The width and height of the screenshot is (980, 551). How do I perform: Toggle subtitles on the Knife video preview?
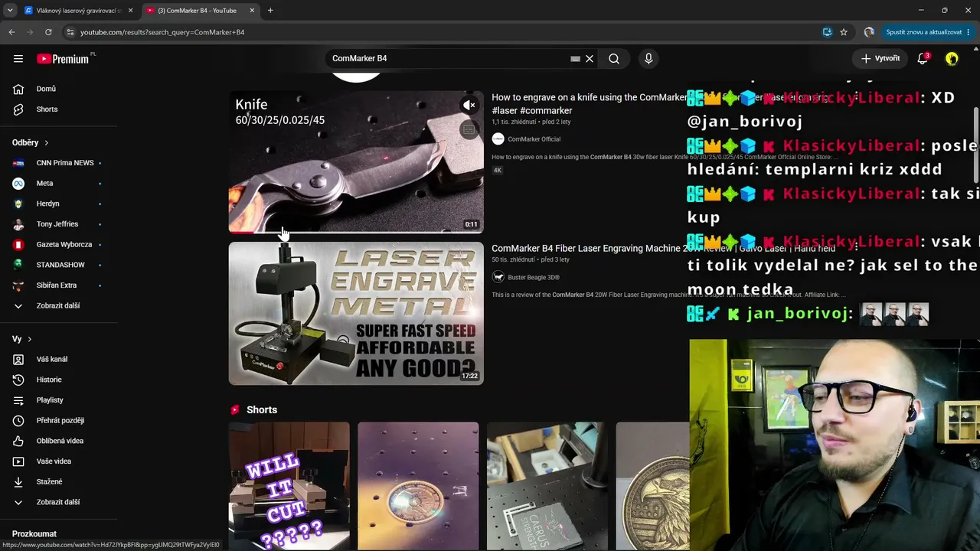click(469, 130)
